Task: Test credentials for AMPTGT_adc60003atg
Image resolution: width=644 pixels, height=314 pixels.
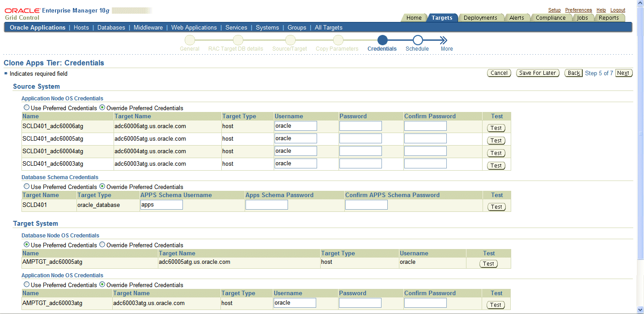Action: 496,305
